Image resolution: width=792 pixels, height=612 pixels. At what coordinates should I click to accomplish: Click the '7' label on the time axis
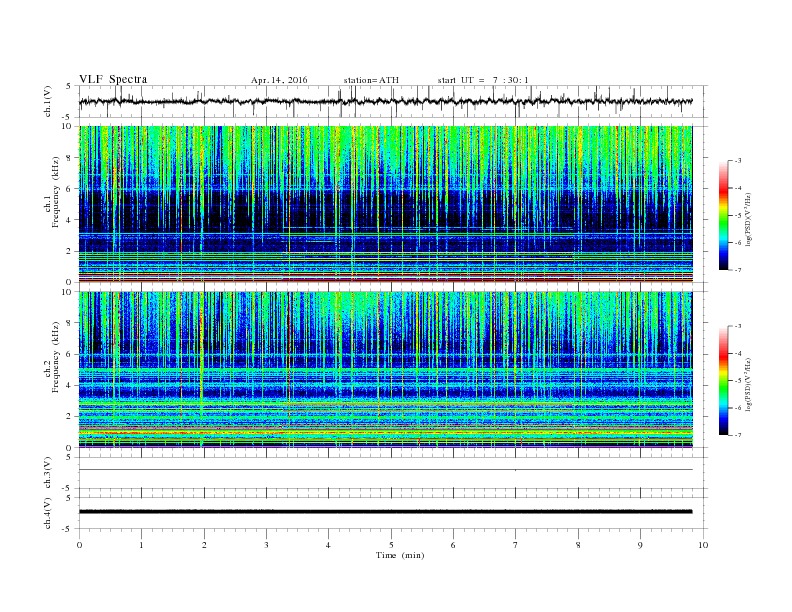[516, 545]
